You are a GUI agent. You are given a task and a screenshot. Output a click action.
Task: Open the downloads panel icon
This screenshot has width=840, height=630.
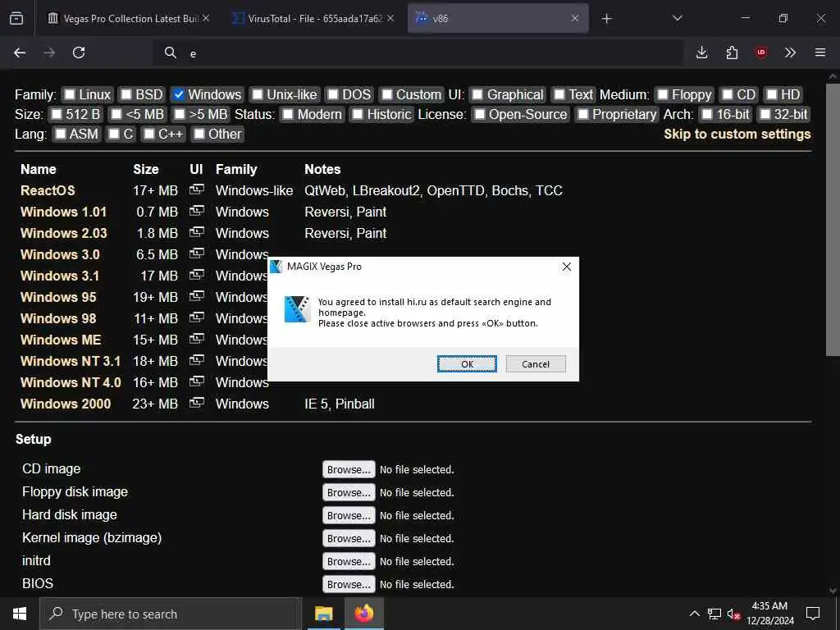[x=702, y=52]
